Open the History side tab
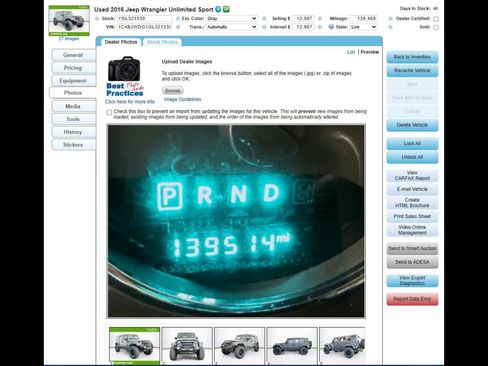This screenshot has width=488, height=366. coord(73,132)
